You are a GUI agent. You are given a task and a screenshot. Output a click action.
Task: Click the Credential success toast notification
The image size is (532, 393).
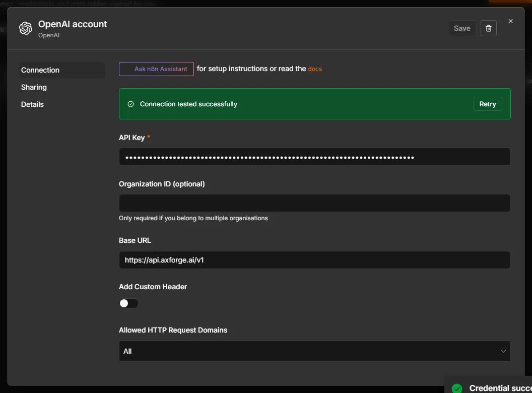(x=488, y=385)
